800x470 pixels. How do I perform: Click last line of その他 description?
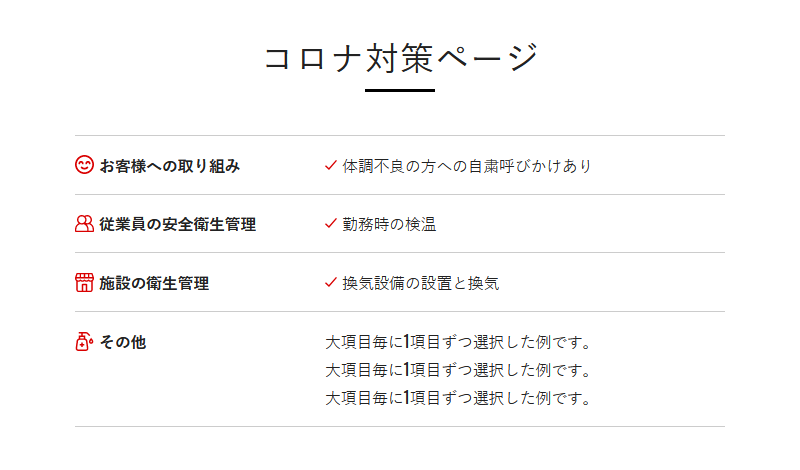459,398
